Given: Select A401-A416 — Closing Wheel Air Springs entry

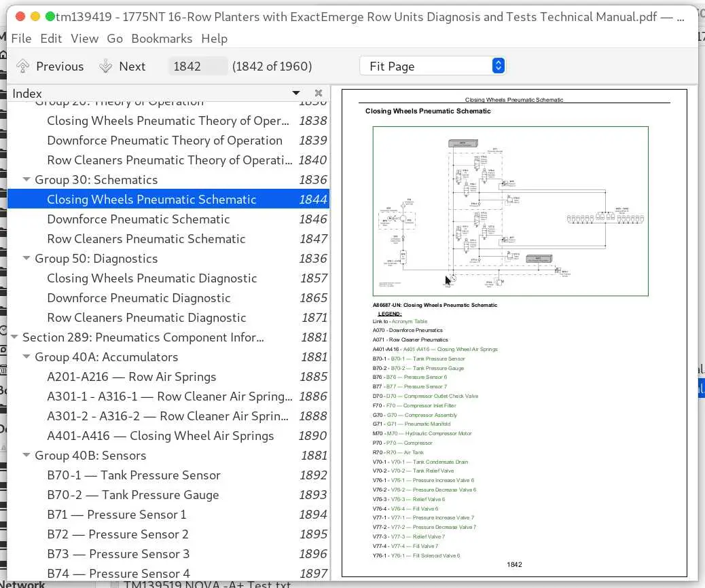Looking at the screenshot, I should [168, 436].
